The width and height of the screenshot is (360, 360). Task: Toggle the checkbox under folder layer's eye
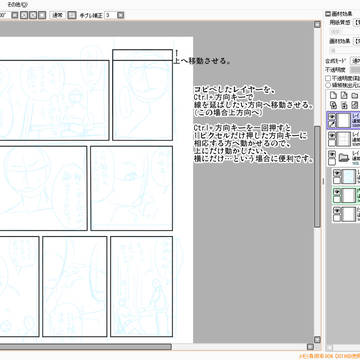point(332,162)
